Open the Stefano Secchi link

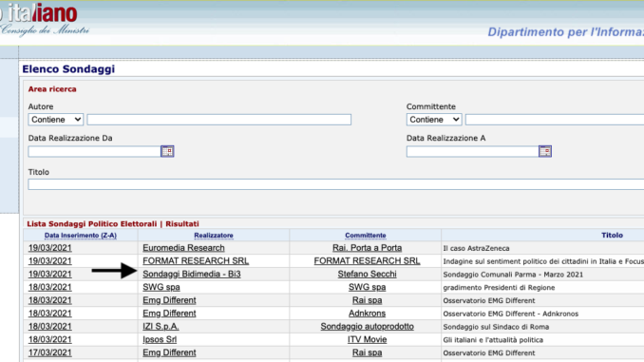pyautogui.click(x=368, y=274)
